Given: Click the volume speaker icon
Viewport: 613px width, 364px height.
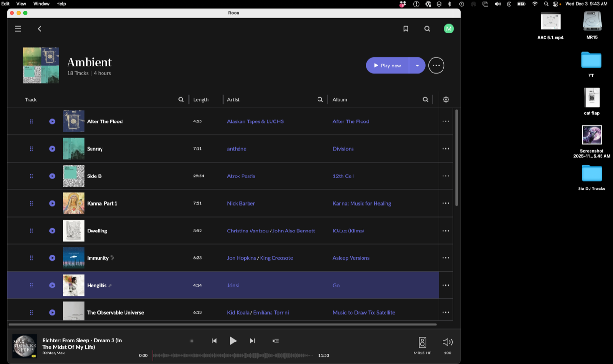Looking at the screenshot, I should (447, 342).
